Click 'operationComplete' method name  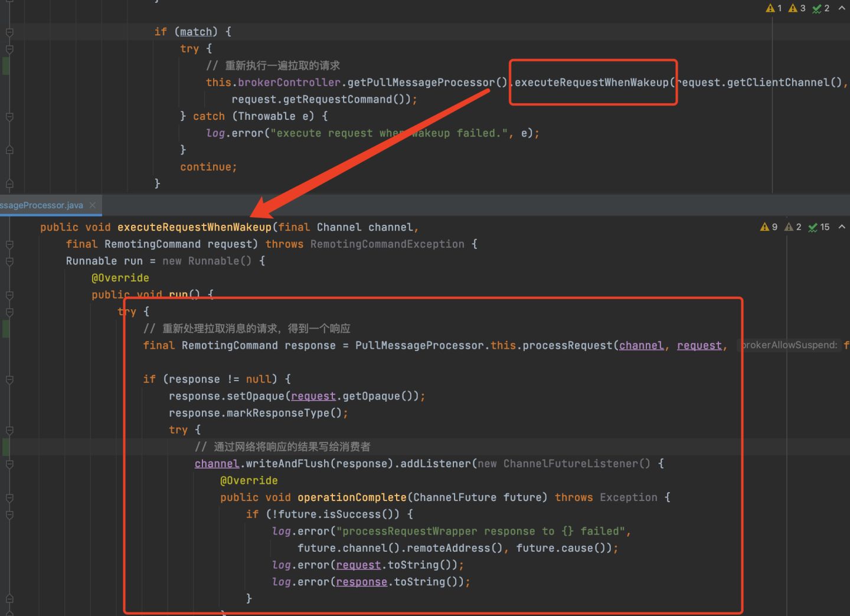click(x=352, y=497)
